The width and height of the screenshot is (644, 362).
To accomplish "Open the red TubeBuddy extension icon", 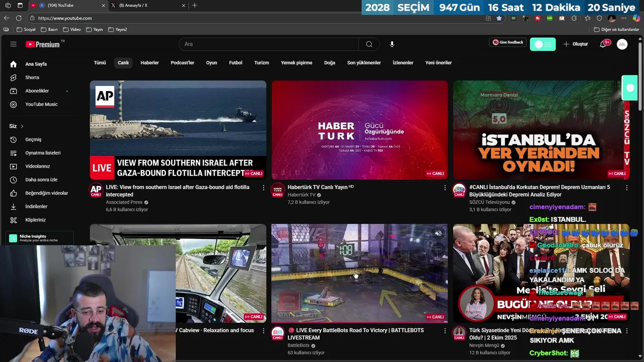I will click(538, 18).
